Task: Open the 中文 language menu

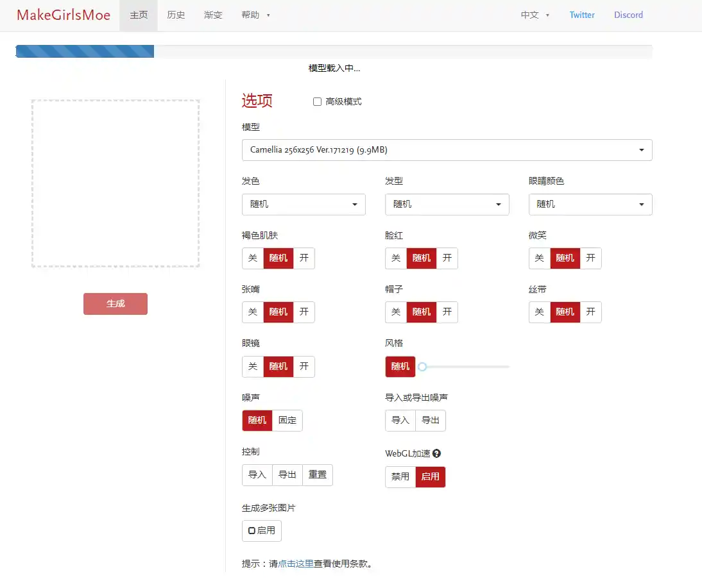Action: pos(535,15)
